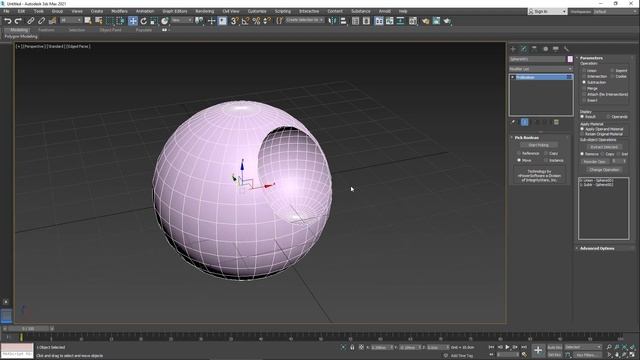640x360 pixels.
Task: Click the Play Animation button
Action: (x=507, y=347)
